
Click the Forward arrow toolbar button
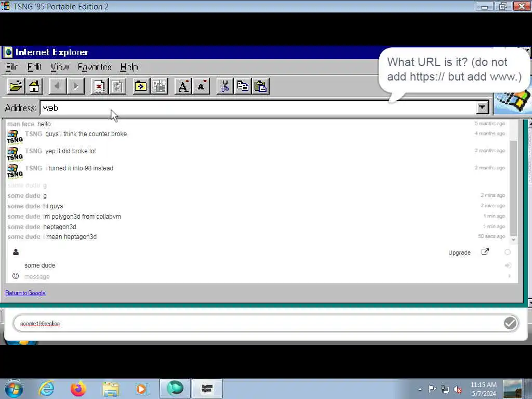76,86
